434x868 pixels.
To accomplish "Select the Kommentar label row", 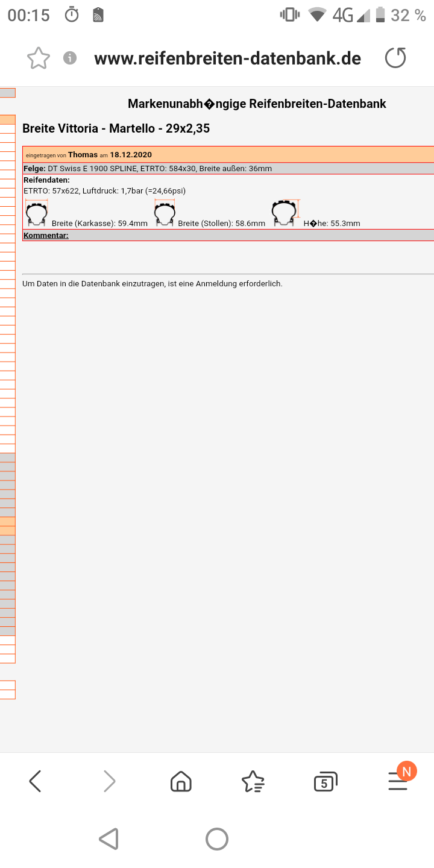I will coord(46,235).
